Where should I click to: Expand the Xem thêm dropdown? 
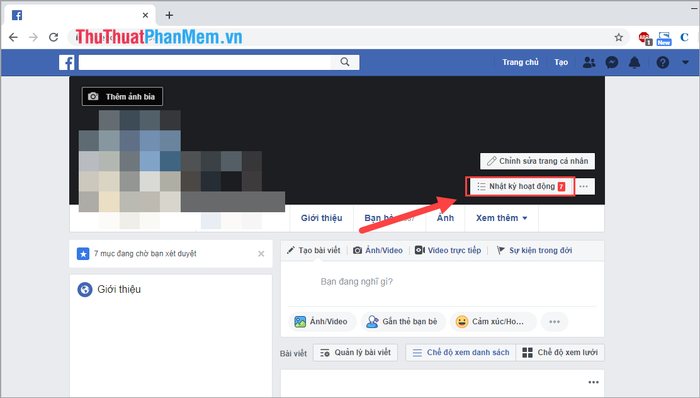pyautogui.click(x=502, y=218)
